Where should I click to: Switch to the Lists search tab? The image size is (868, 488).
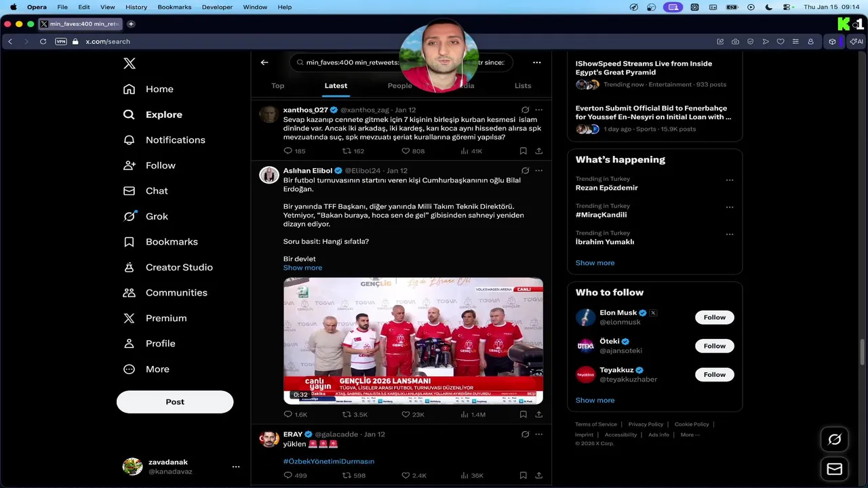[x=523, y=85]
